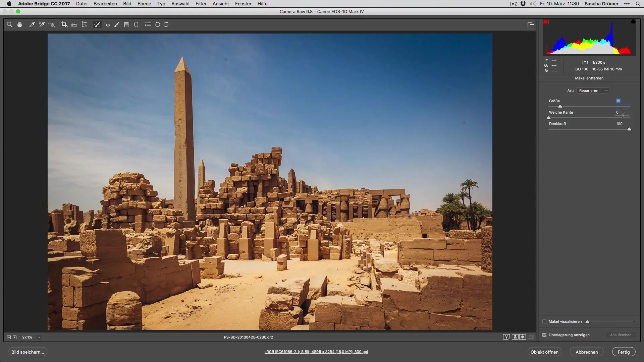Click the Bild speichern button

28,352
